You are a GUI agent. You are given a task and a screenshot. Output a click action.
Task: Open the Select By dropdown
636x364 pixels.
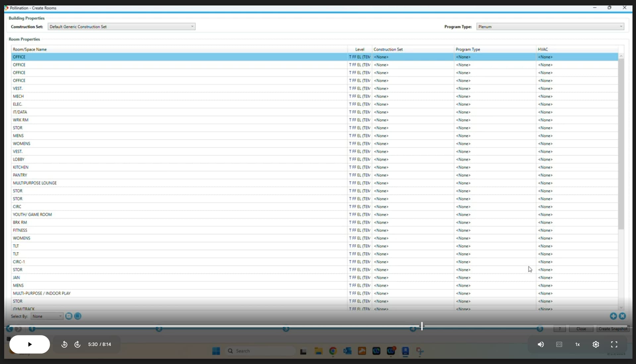pyautogui.click(x=47, y=316)
